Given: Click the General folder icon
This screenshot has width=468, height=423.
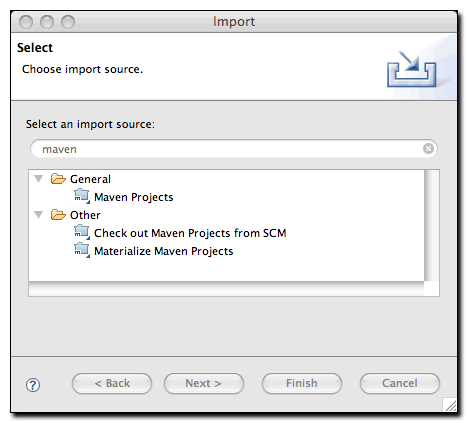Looking at the screenshot, I should [58, 179].
